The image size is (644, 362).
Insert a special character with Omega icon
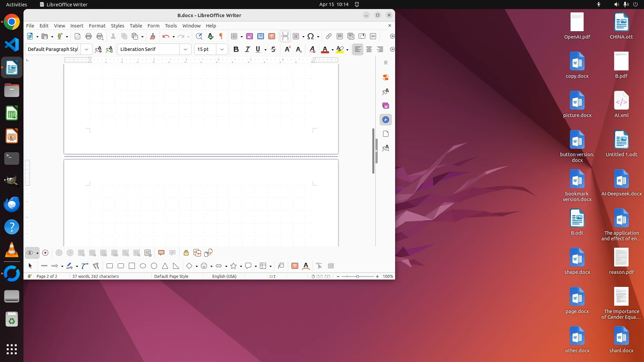(311, 36)
